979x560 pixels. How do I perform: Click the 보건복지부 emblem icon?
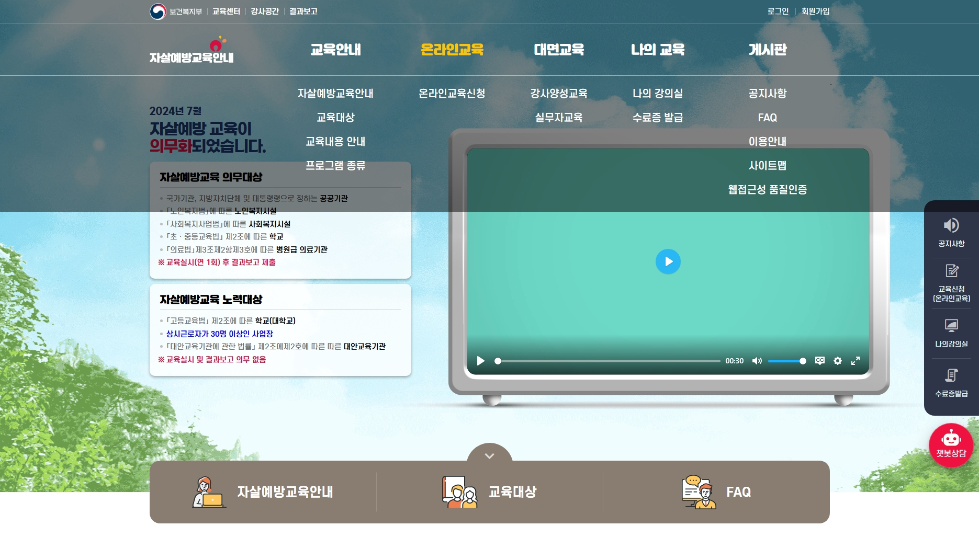[x=157, y=11]
